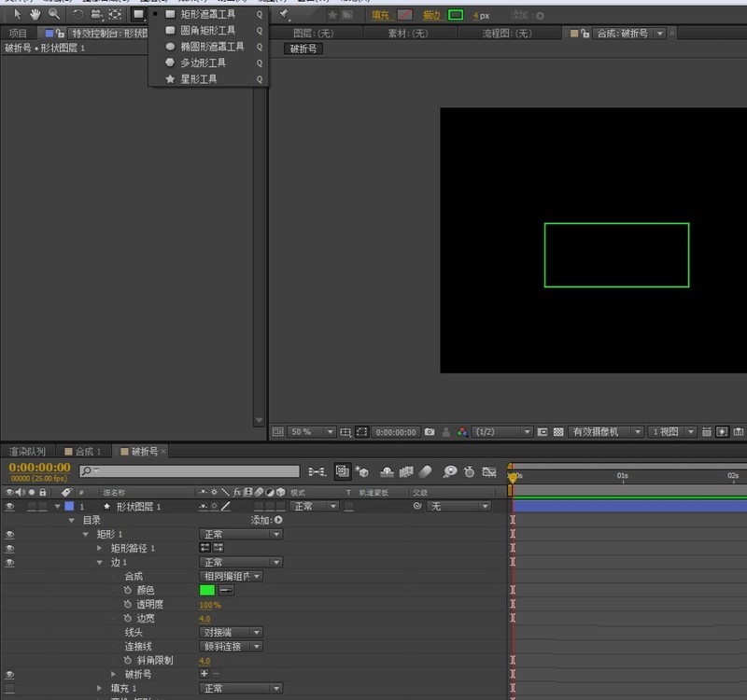The image size is (747, 700).
Task: Click the eyedropper next to the color swatch
Action: click(226, 590)
